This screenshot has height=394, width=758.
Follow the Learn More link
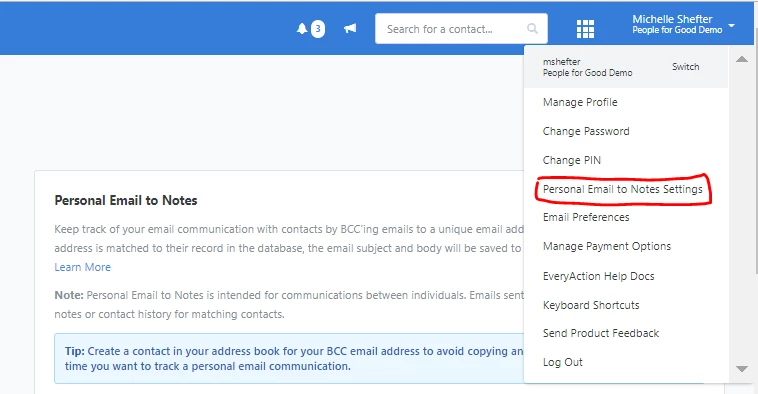[82, 267]
